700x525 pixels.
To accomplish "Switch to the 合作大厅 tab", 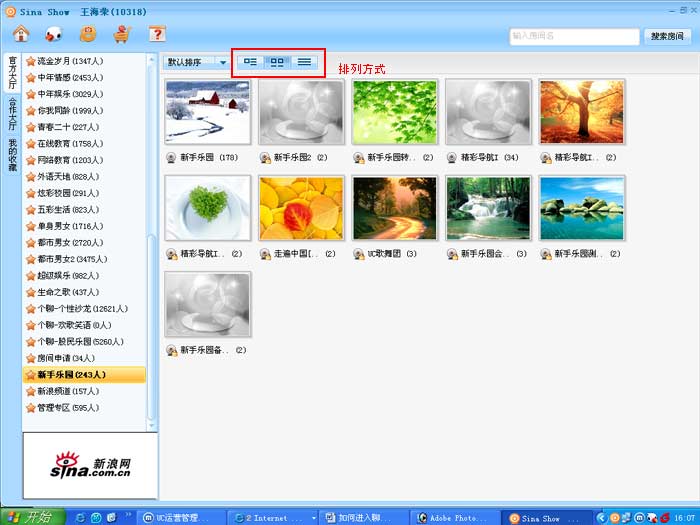I will pos(12,113).
